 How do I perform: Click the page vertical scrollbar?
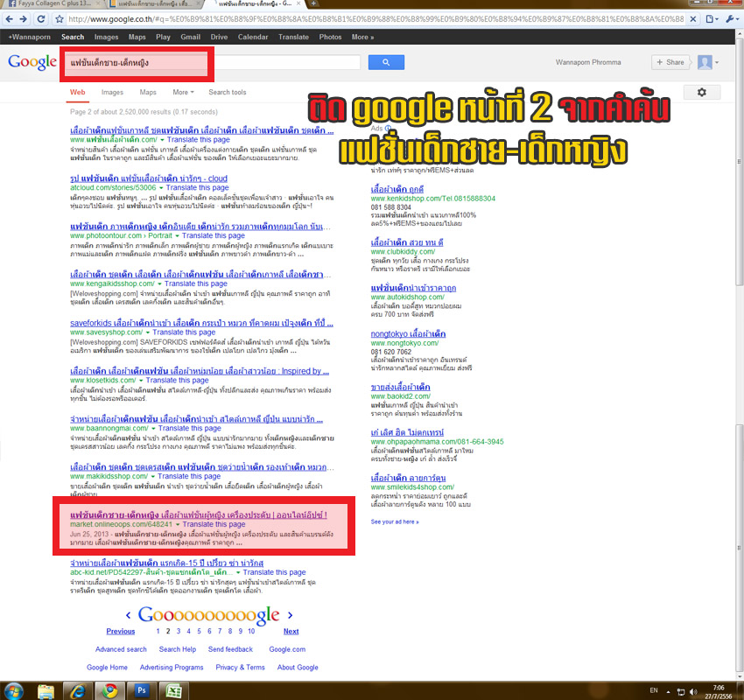click(x=740, y=356)
